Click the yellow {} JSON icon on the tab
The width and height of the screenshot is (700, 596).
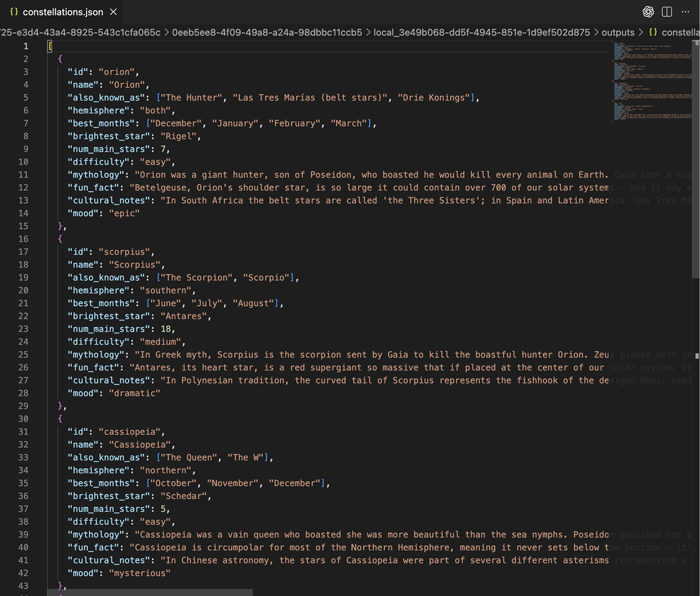(13, 12)
